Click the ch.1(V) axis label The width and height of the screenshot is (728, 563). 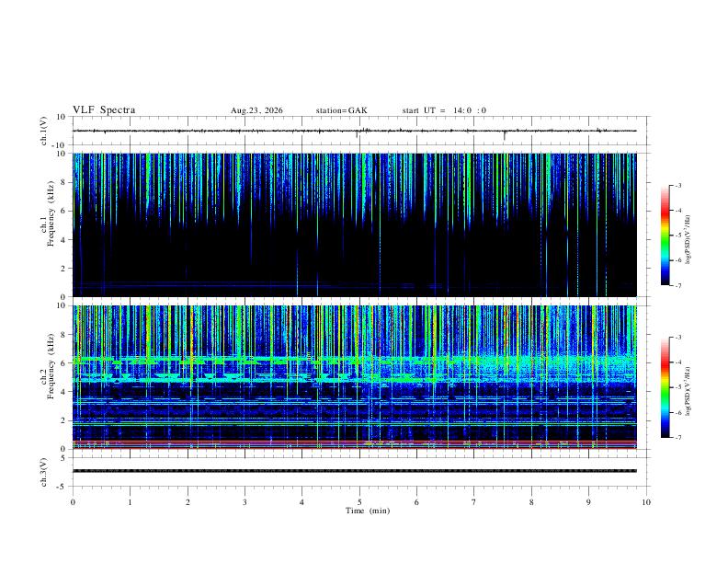click(x=44, y=131)
